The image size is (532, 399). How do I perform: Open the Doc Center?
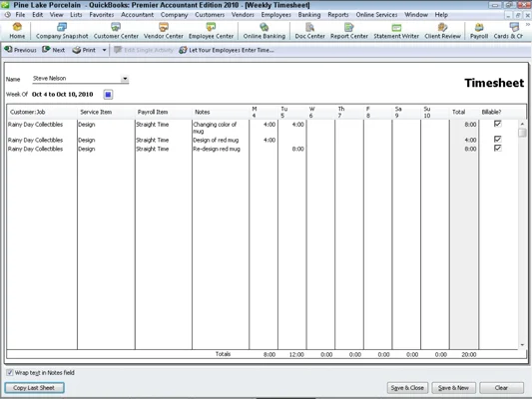[309, 31]
